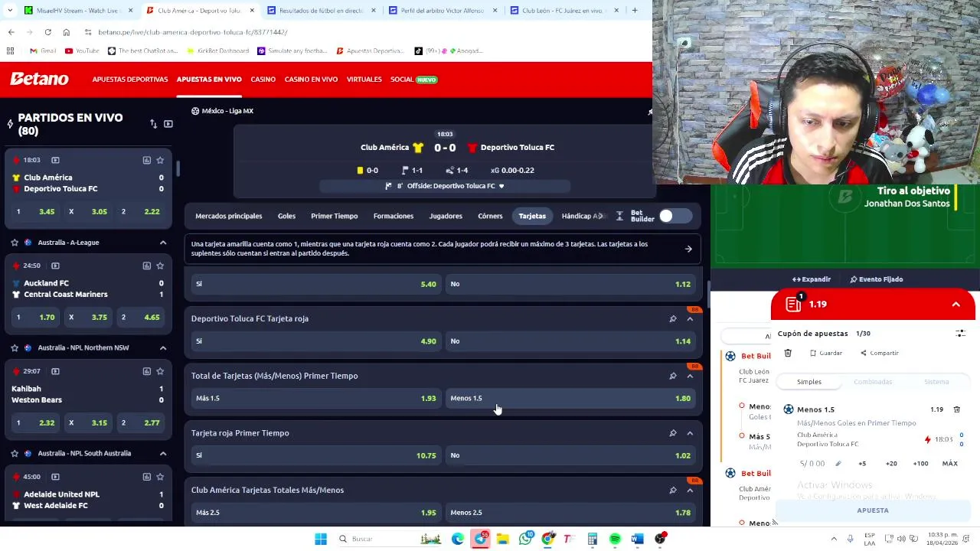The image size is (980, 551).
Task: Pin the Deportivo Toluca FC Tarjeta roja market
Action: pyautogui.click(x=673, y=318)
